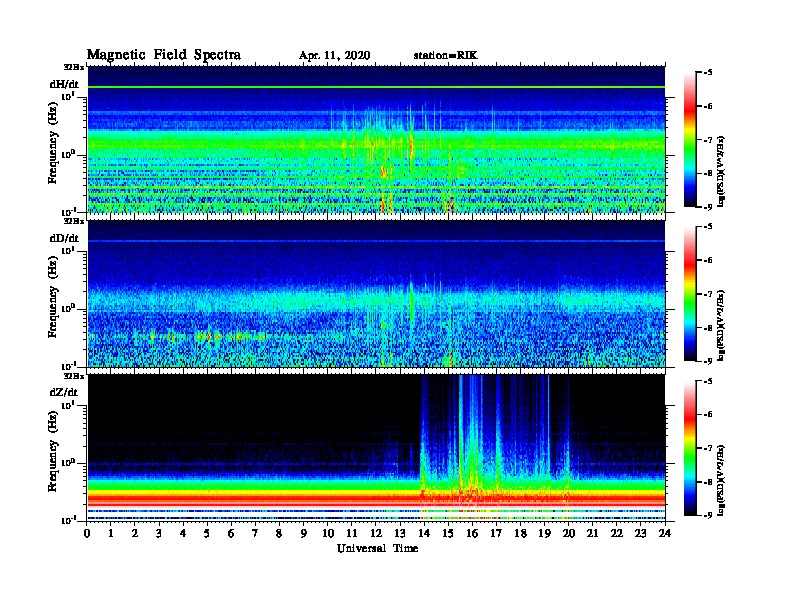Click the hour "0" tick on time axis
The width and height of the screenshot is (792, 612).
pyautogui.click(x=87, y=533)
